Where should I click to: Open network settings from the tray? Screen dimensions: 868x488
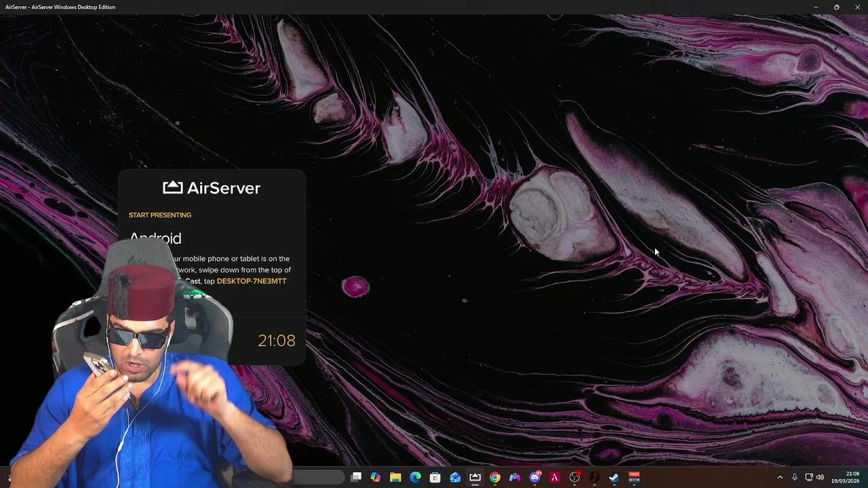click(809, 477)
